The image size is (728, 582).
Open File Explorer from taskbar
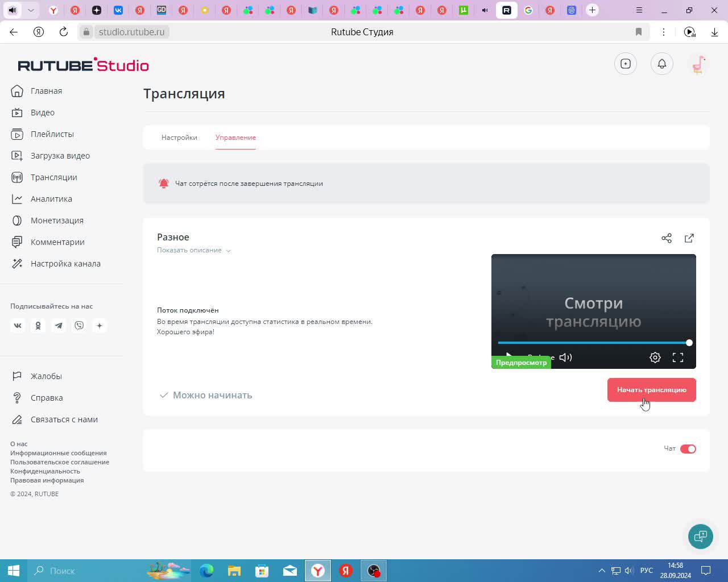pyautogui.click(x=234, y=571)
